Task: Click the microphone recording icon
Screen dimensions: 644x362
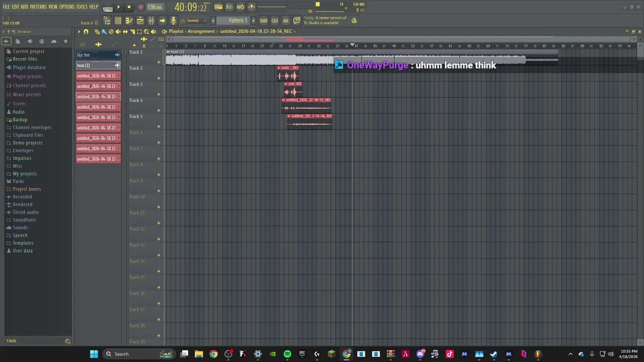Action: (x=173, y=21)
